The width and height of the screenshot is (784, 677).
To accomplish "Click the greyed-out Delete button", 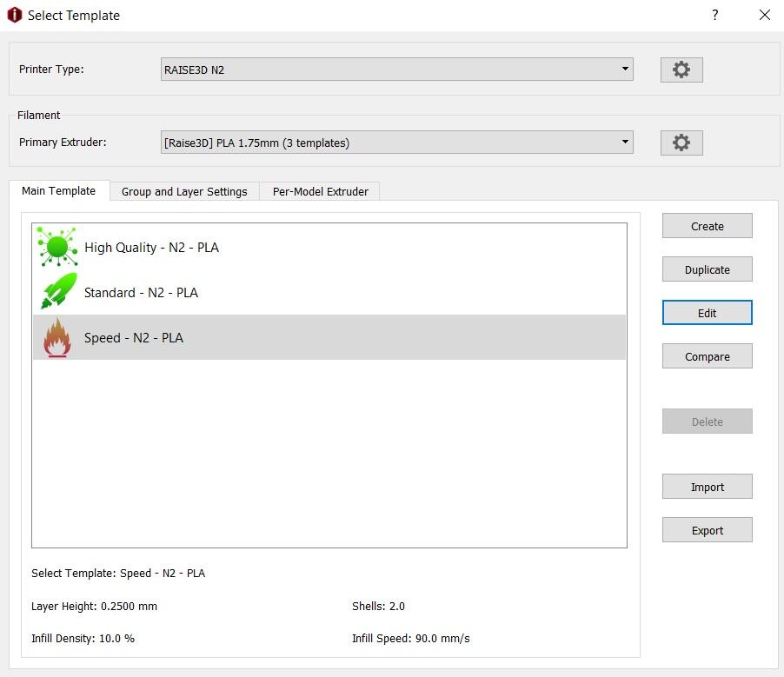I will 707,421.
